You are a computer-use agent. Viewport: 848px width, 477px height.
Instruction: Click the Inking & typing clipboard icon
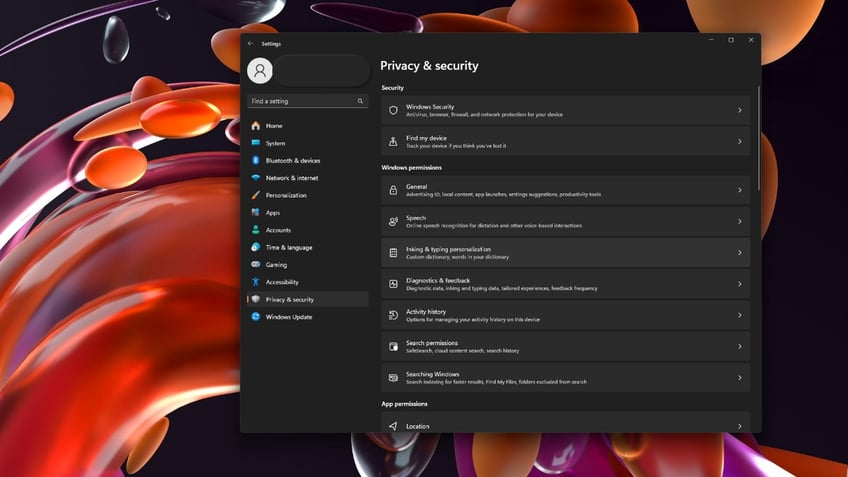[393, 253]
